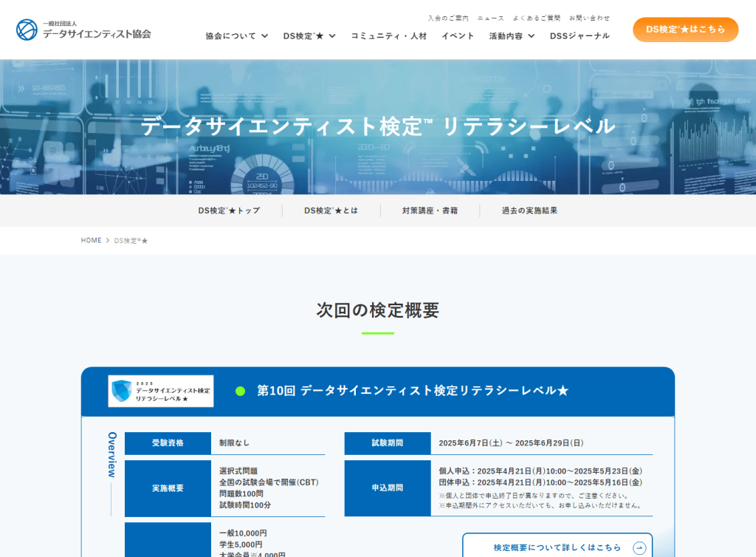Select the DS検定★とは tab
Image resolution: width=756 pixels, height=557 pixels.
coord(331,211)
